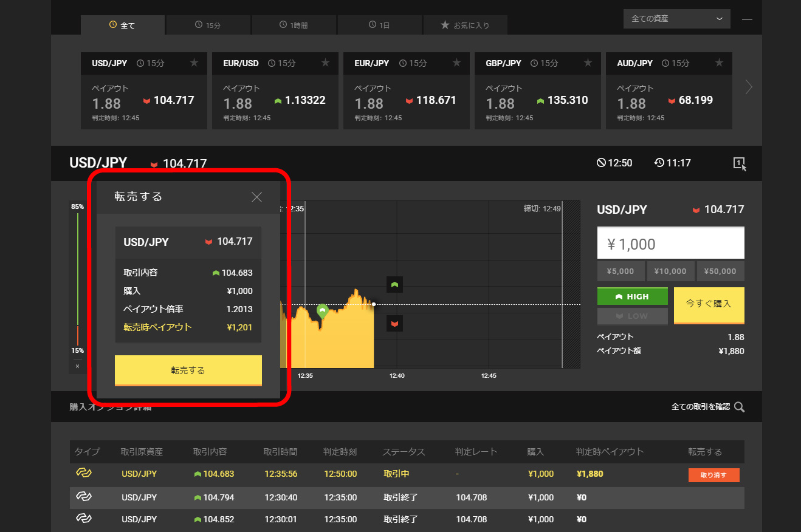Click the 取引中 status cell
Image resolution: width=801 pixels, height=532 pixels.
tap(396, 474)
